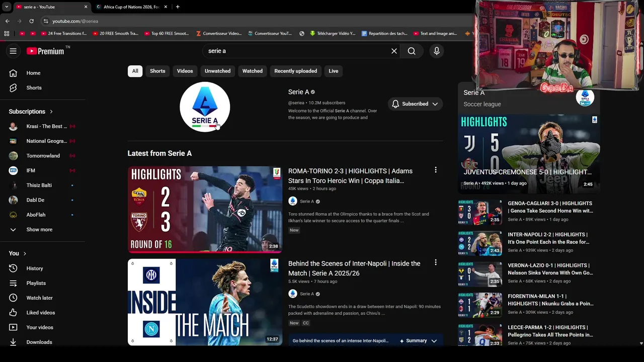Screen dimensions: 644x362
Task: Open Convertisseur Video bookmark
Action: [218, 34]
